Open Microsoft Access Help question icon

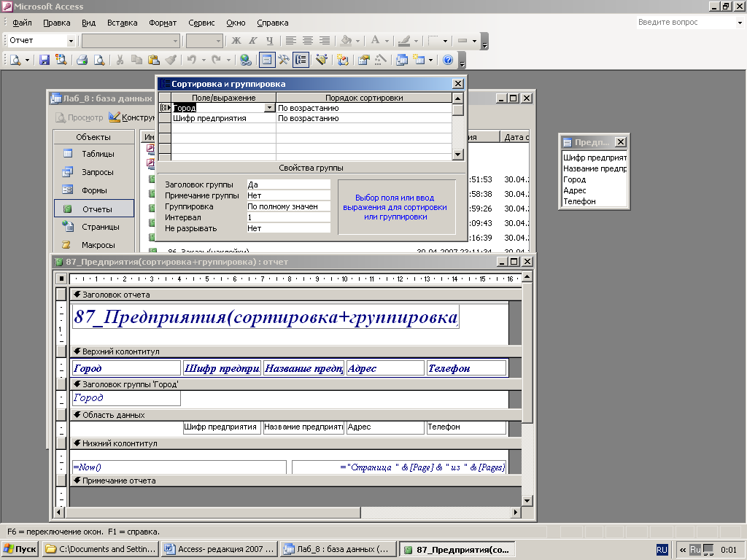tap(448, 60)
